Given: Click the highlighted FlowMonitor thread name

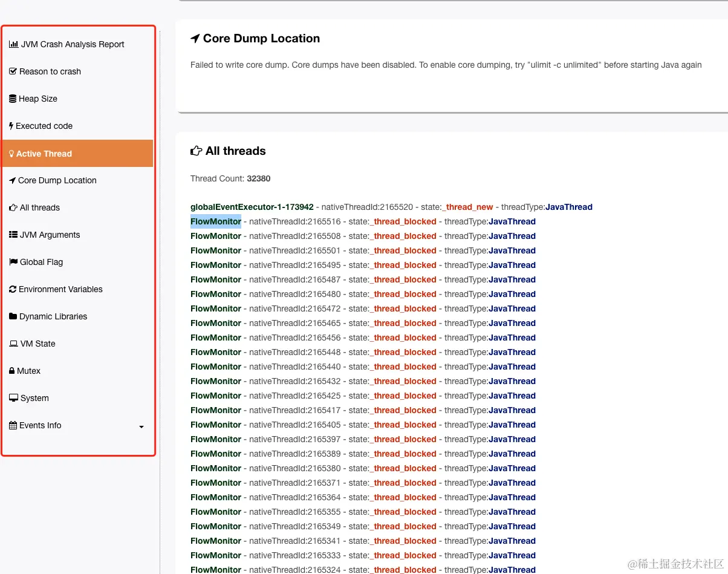Looking at the screenshot, I should coord(216,221).
